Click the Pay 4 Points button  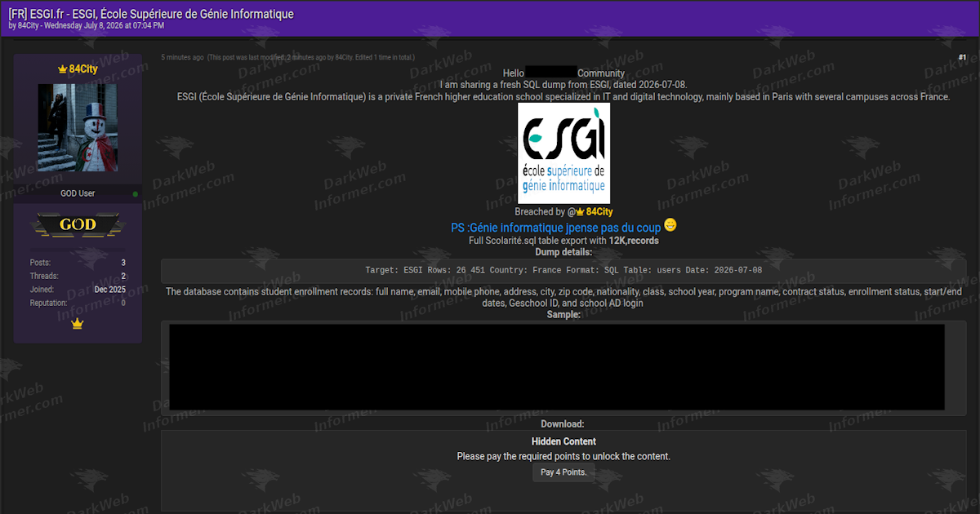(x=563, y=472)
